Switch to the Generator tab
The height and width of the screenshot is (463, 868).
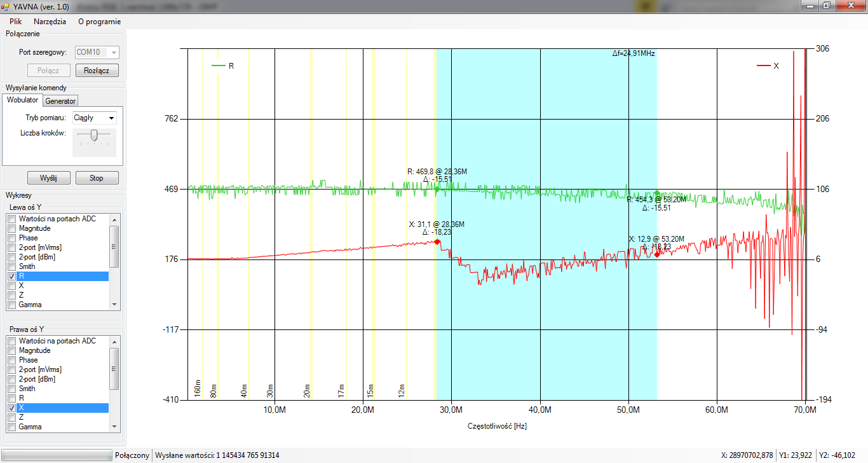click(60, 100)
